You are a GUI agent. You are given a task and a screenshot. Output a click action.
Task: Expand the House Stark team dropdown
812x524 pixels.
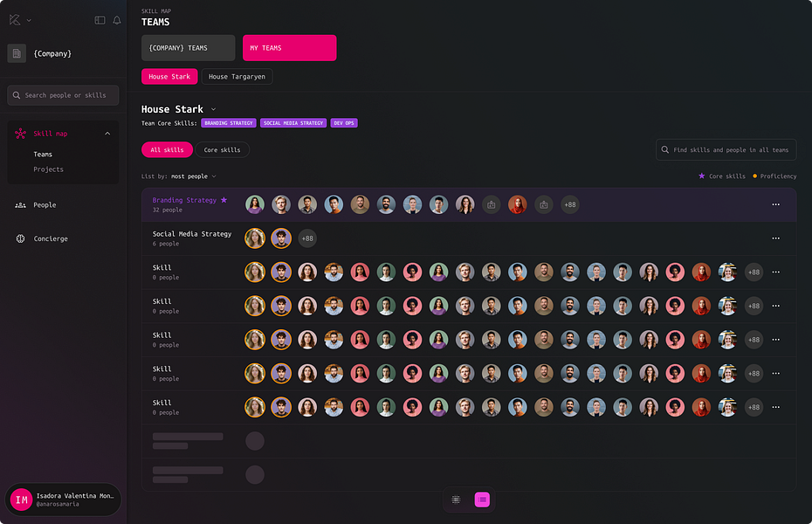point(213,109)
